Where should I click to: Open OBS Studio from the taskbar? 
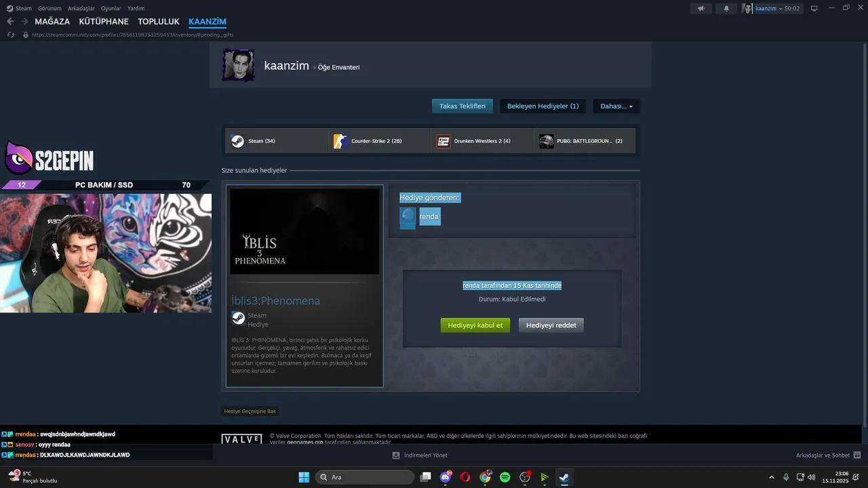point(524,477)
